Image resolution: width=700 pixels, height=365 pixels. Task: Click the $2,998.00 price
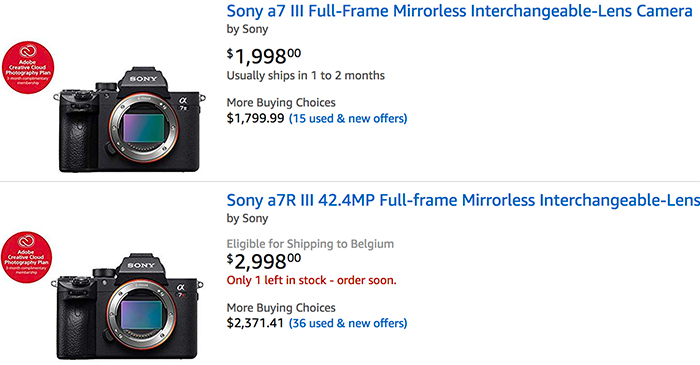tap(264, 261)
